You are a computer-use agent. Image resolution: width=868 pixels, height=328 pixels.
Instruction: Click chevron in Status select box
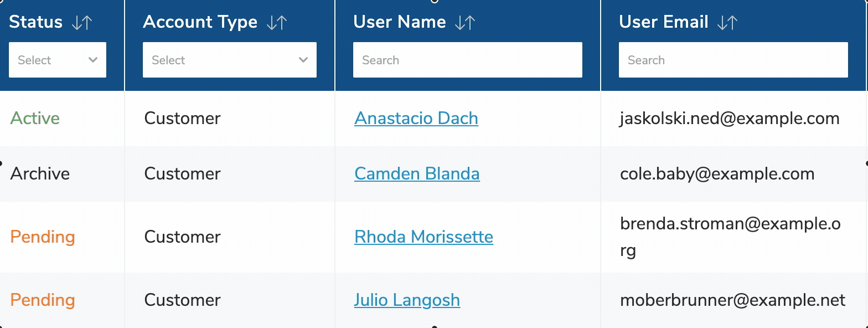[93, 60]
